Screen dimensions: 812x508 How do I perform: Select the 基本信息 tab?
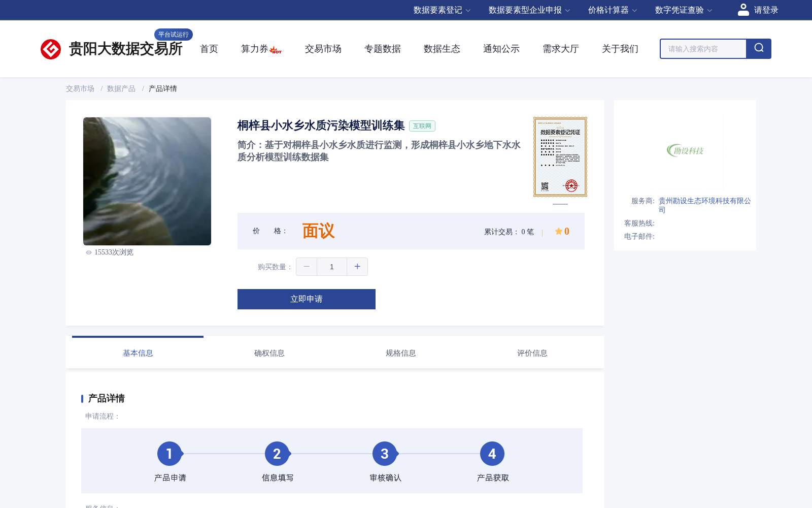click(138, 353)
